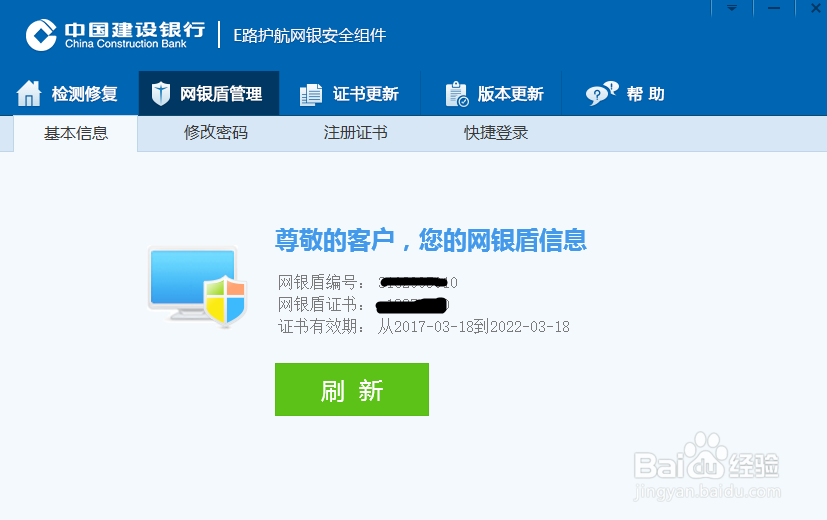Click the computer shield illustration
This screenshot has width=827, height=520.
198,287
